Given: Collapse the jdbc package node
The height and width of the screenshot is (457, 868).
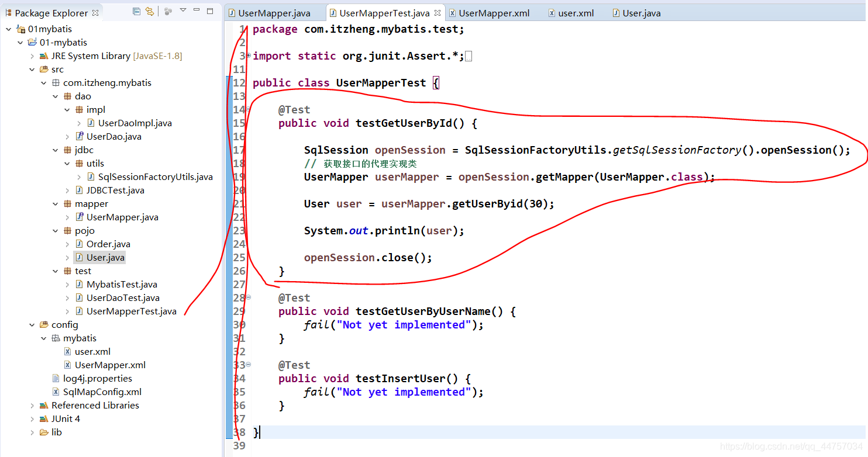Looking at the screenshot, I should pyautogui.click(x=55, y=150).
